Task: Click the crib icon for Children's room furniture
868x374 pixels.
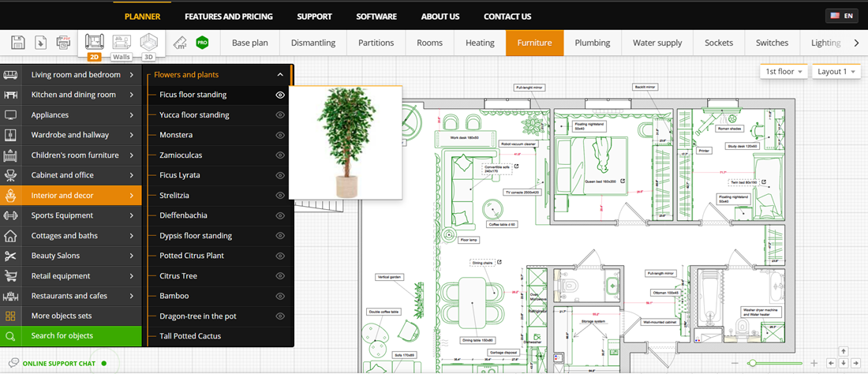Action: point(10,155)
